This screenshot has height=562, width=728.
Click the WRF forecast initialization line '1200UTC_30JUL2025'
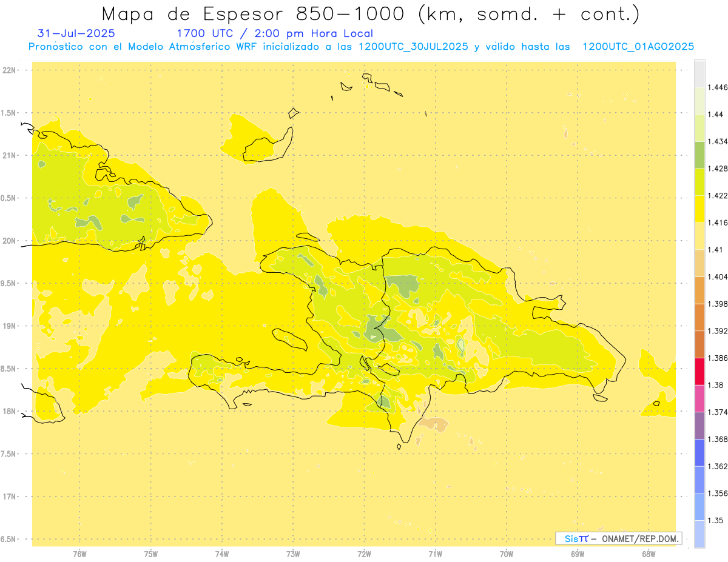pyautogui.click(x=413, y=47)
